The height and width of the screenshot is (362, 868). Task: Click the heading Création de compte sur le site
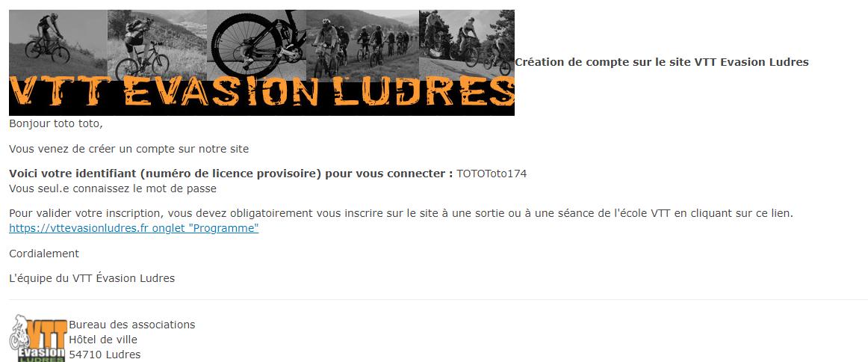tap(662, 62)
